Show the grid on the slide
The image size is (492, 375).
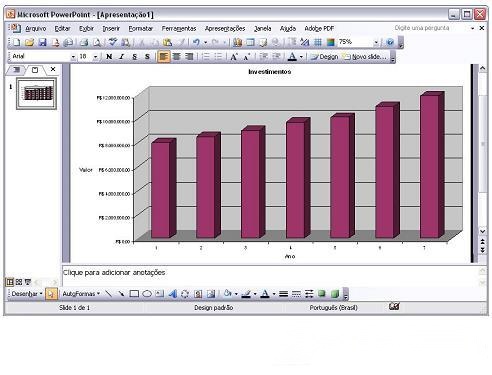pos(318,42)
